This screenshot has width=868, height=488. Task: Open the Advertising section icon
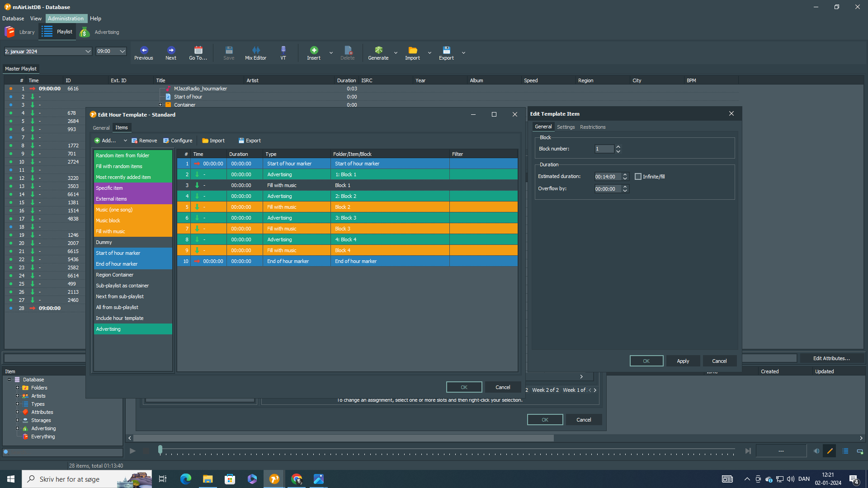pyautogui.click(x=85, y=32)
